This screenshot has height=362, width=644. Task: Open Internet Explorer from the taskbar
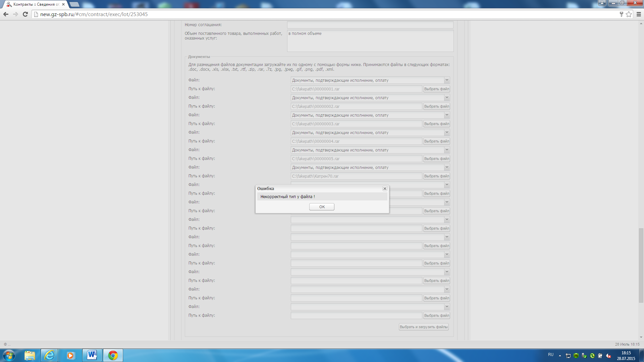50,355
